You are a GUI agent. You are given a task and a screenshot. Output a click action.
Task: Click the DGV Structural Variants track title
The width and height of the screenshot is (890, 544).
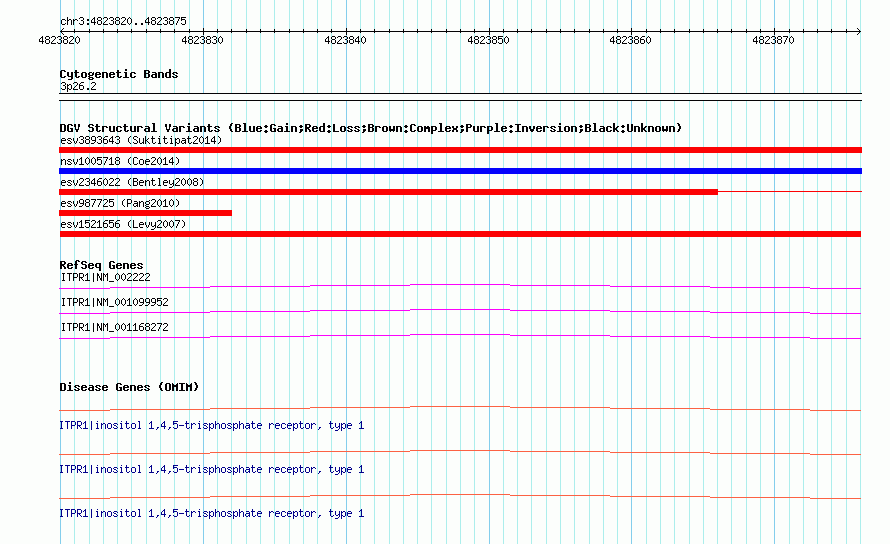(371, 128)
